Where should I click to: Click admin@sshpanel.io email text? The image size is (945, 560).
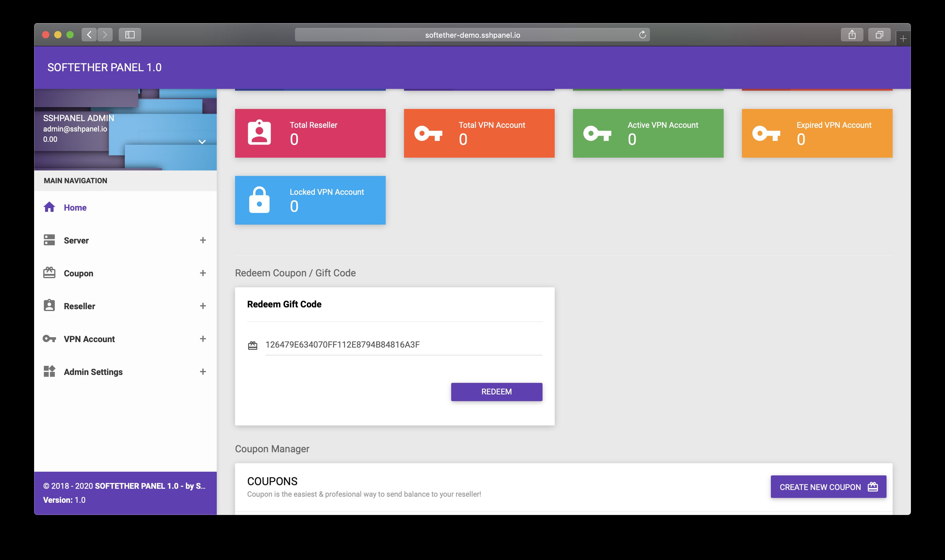[75, 129]
